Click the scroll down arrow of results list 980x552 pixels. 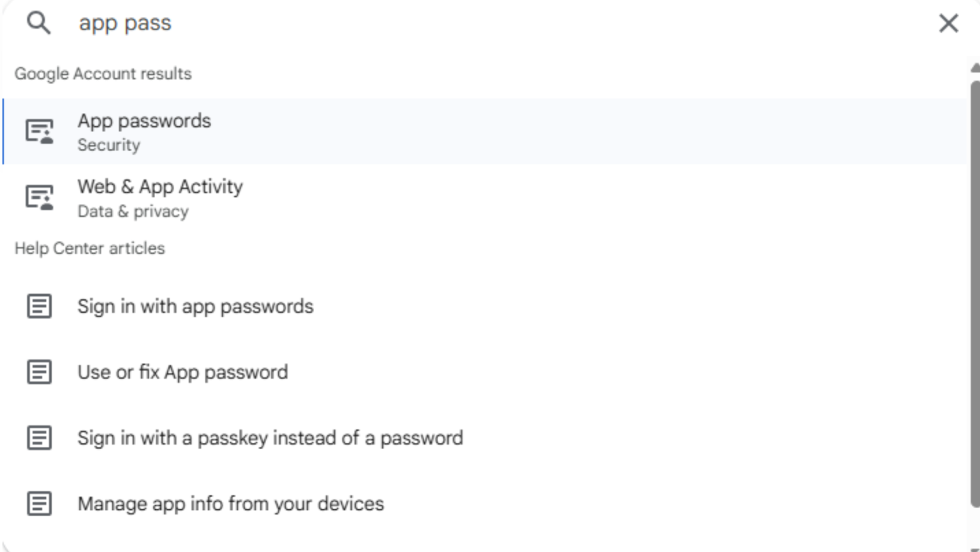(x=975, y=548)
